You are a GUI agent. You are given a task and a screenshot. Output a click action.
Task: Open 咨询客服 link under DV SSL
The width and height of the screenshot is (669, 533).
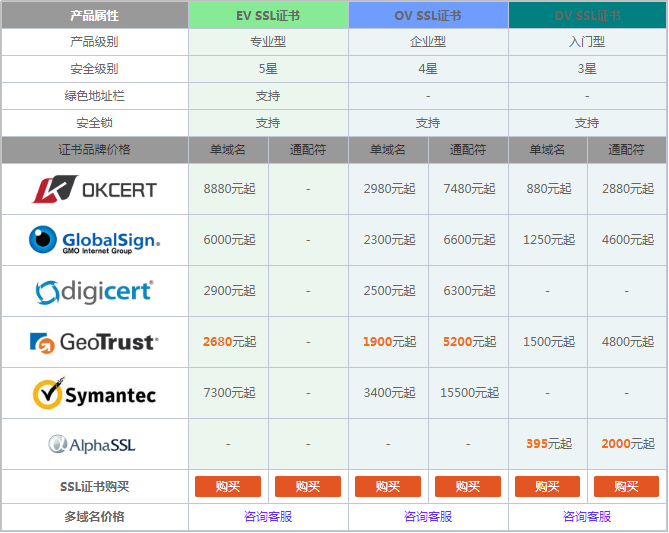(x=587, y=517)
